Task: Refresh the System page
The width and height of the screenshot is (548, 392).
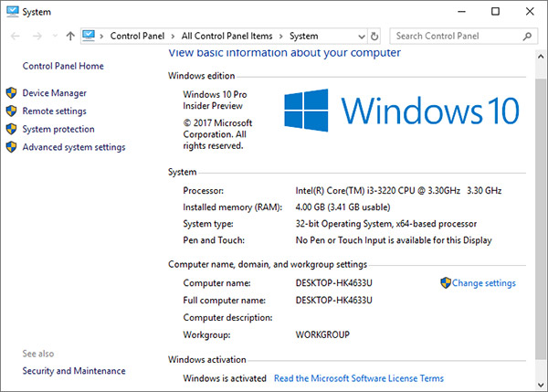Action: [374, 36]
